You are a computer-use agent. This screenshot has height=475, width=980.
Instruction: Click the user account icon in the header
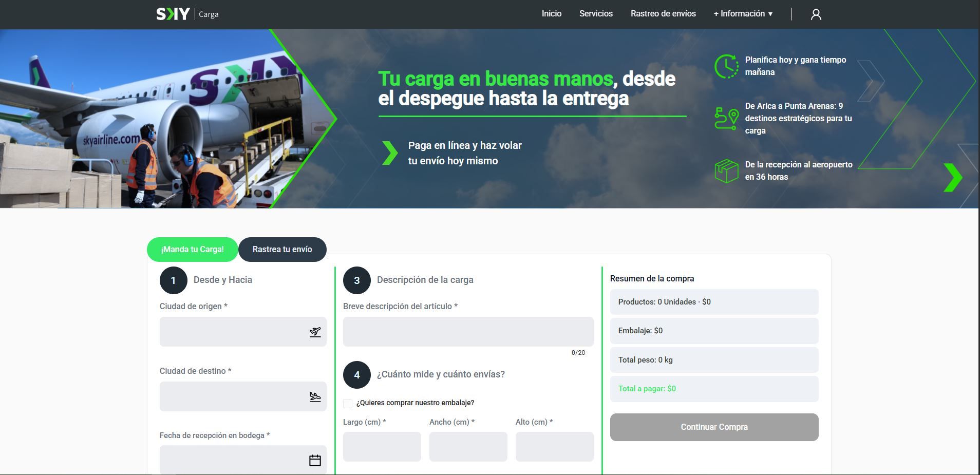pyautogui.click(x=816, y=14)
